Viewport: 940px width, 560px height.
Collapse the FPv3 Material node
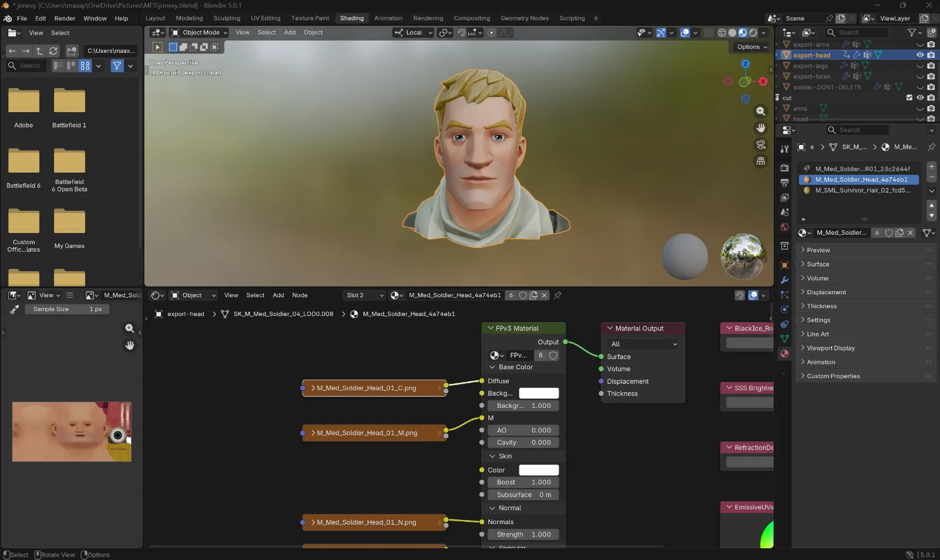click(x=491, y=329)
